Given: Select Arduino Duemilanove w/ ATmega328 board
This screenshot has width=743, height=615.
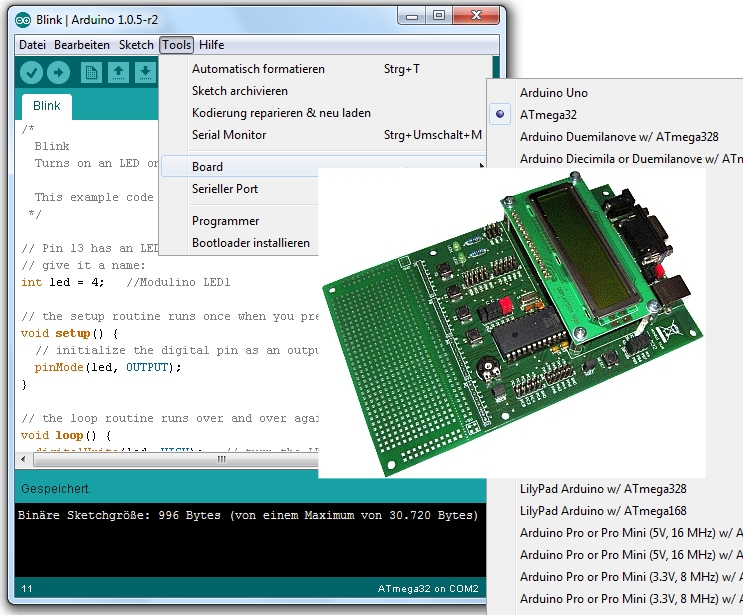Looking at the screenshot, I should tap(619, 137).
